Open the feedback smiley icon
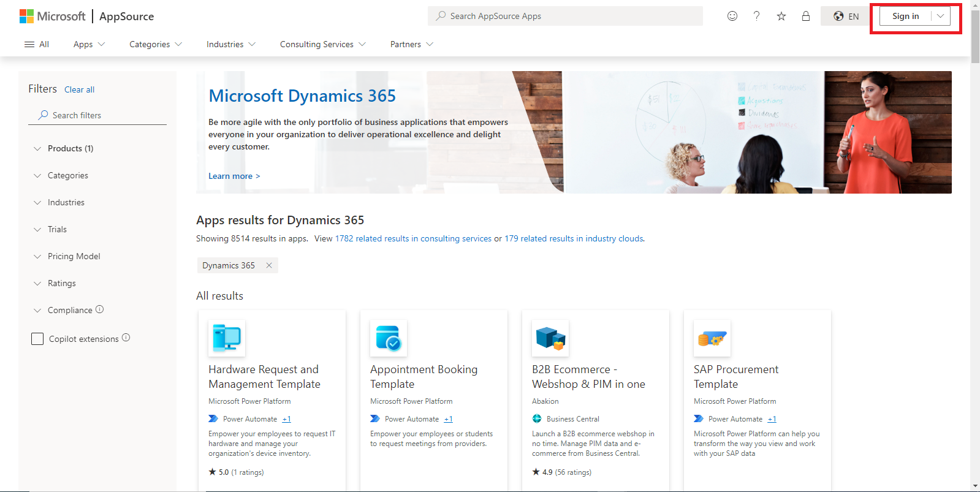 click(x=732, y=16)
